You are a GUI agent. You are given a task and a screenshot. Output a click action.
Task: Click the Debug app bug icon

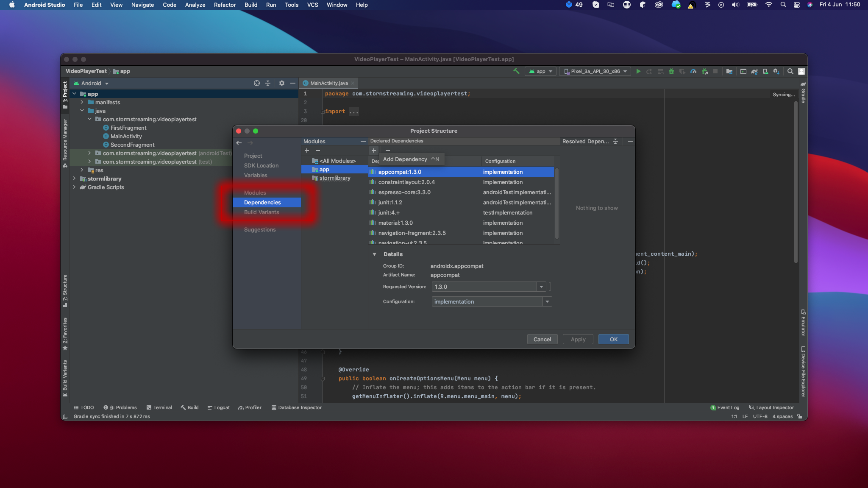(x=671, y=71)
